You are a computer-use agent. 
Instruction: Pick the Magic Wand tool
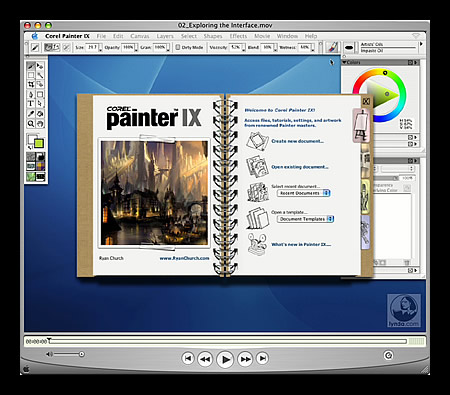pyautogui.click(x=40, y=75)
